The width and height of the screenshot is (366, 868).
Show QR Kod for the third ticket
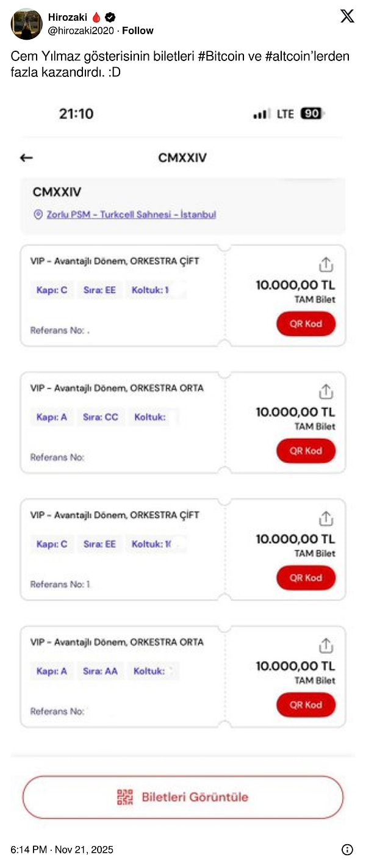point(306,578)
